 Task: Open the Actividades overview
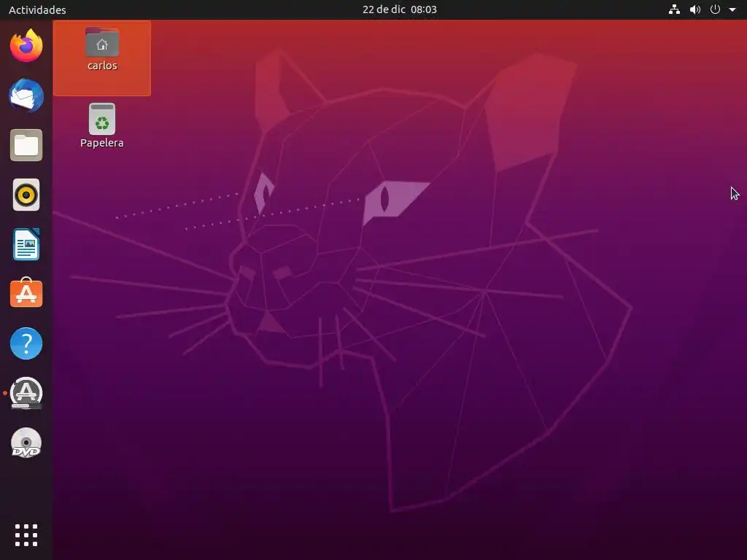pyautogui.click(x=37, y=9)
